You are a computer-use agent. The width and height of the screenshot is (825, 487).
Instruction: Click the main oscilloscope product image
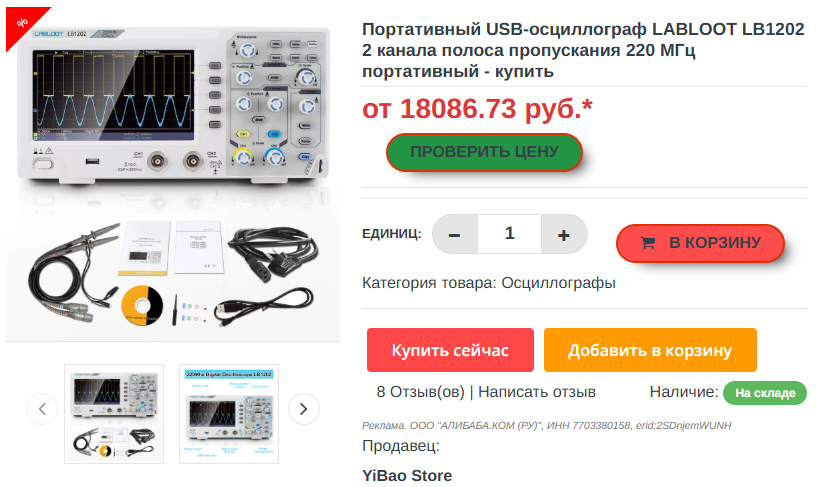(x=173, y=176)
